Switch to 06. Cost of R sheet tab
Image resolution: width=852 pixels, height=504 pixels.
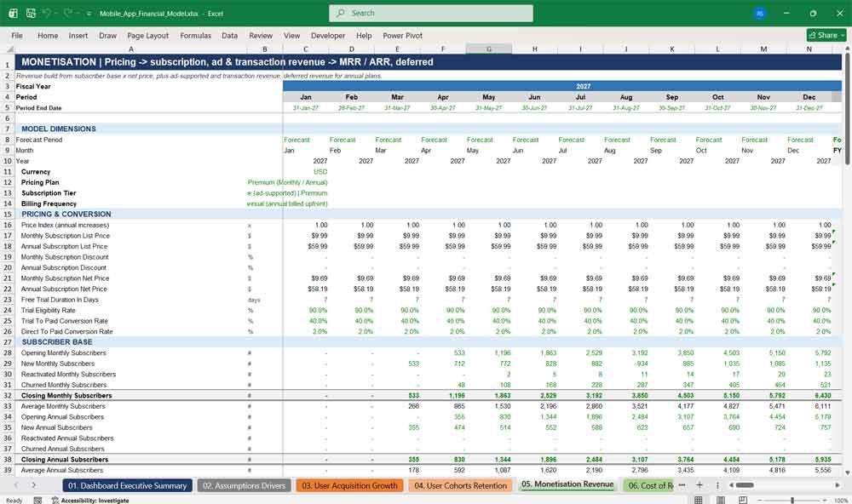tap(650, 485)
